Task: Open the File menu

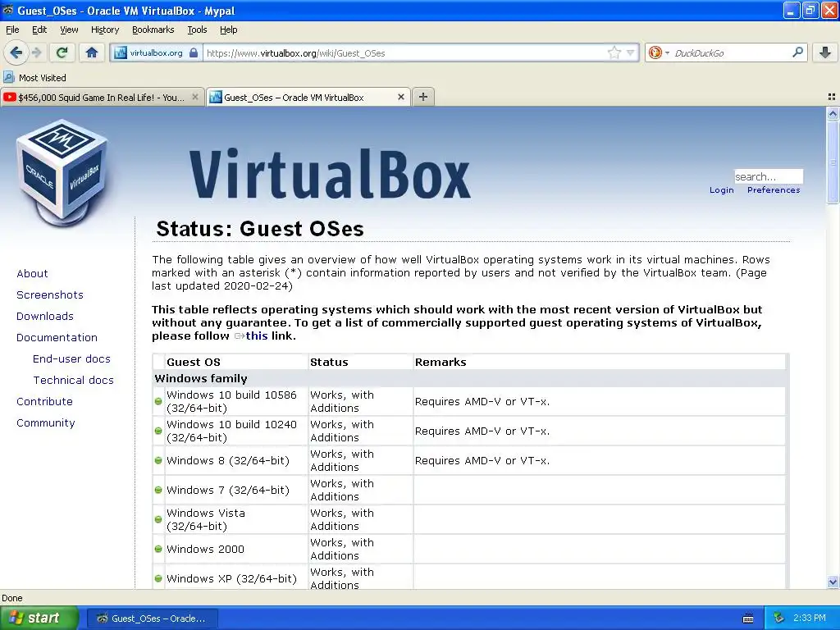Action: point(11,30)
